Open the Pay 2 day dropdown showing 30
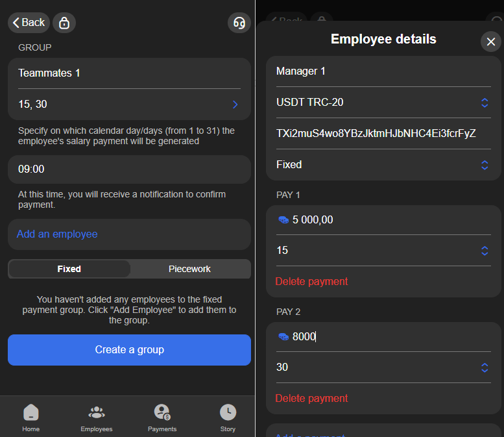The image size is (504, 437). 383,367
